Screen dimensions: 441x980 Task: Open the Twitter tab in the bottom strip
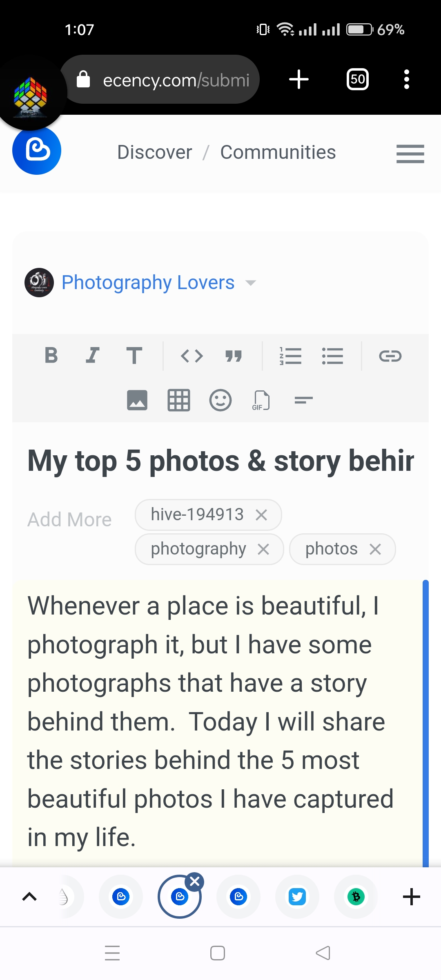[297, 897]
